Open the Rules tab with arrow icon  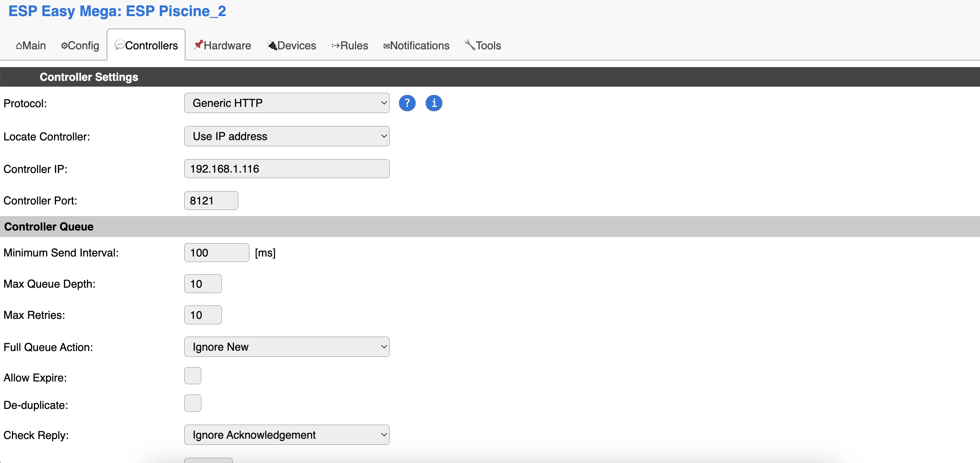(350, 46)
